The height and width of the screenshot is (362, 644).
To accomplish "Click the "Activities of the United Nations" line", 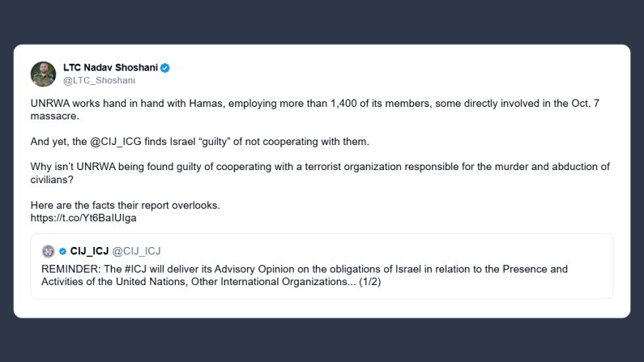I will coord(122,281).
